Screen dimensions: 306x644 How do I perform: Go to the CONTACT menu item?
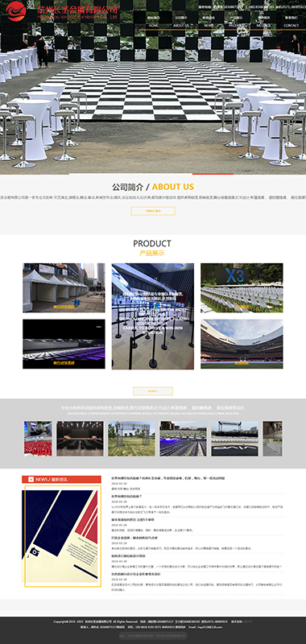coord(292,25)
